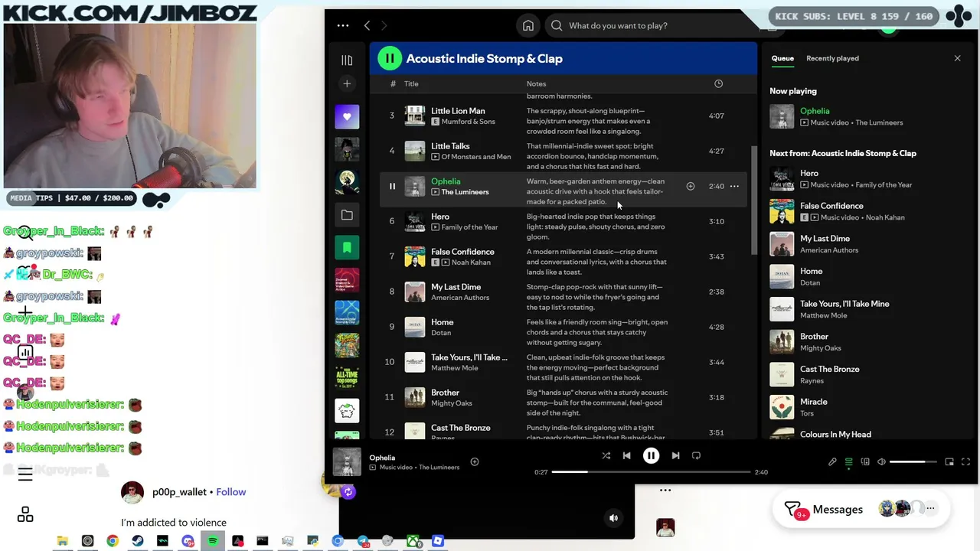The height and width of the screenshot is (551, 980).
Task: Open the Messages more-options ellipsis
Action: point(930,508)
